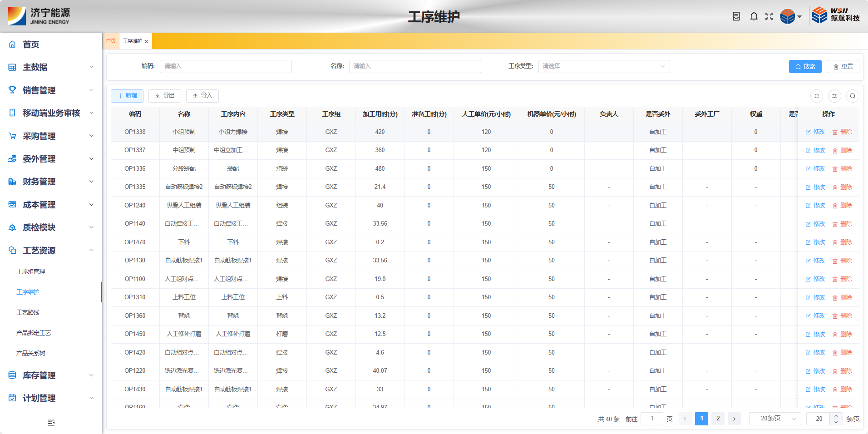Viewport: 868px width, 434px height.
Task: Expand the 库存管理 menu chevron
Action: pyautogui.click(x=91, y=375)
